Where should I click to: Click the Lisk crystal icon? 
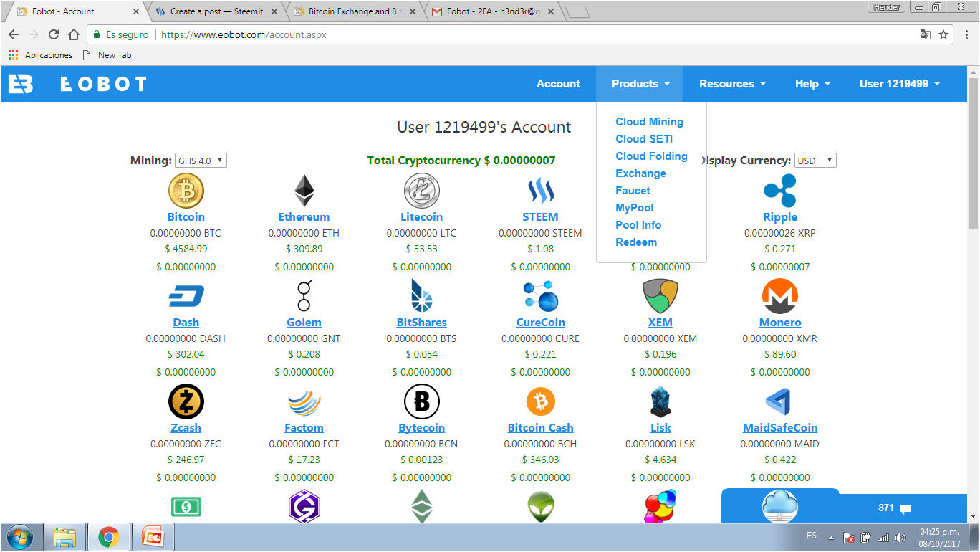point(660,401)
